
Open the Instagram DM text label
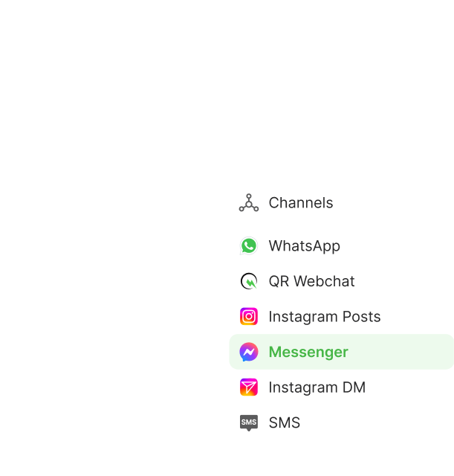(317, 387)
